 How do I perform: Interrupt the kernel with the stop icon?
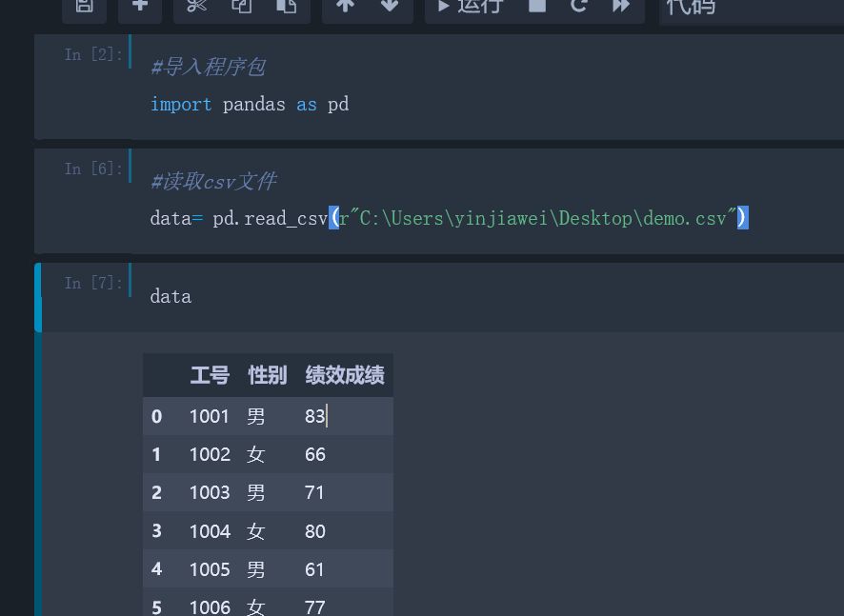pos(536,8)
